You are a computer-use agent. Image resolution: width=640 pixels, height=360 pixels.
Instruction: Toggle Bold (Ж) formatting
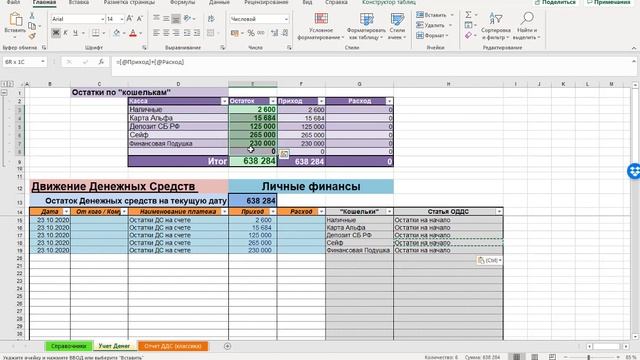pos(56,33)
